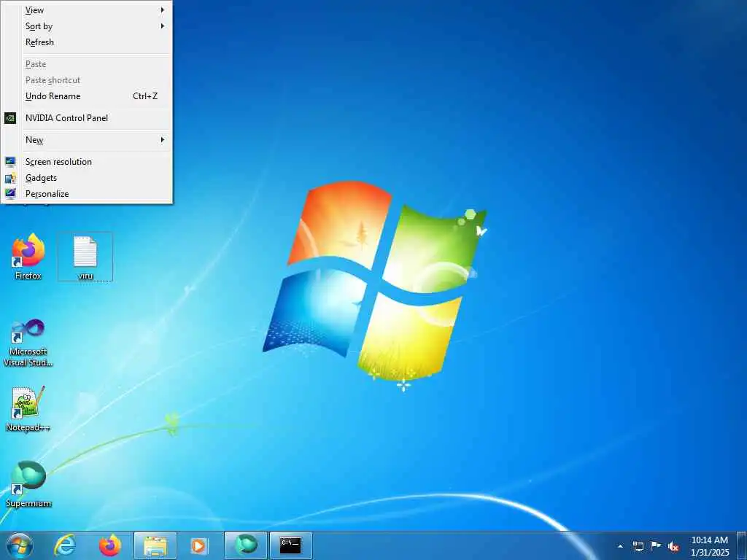Viewport: 747px width, 560px height.
Task: Launch Firefox from the taskbar
Action: point(110,545)
